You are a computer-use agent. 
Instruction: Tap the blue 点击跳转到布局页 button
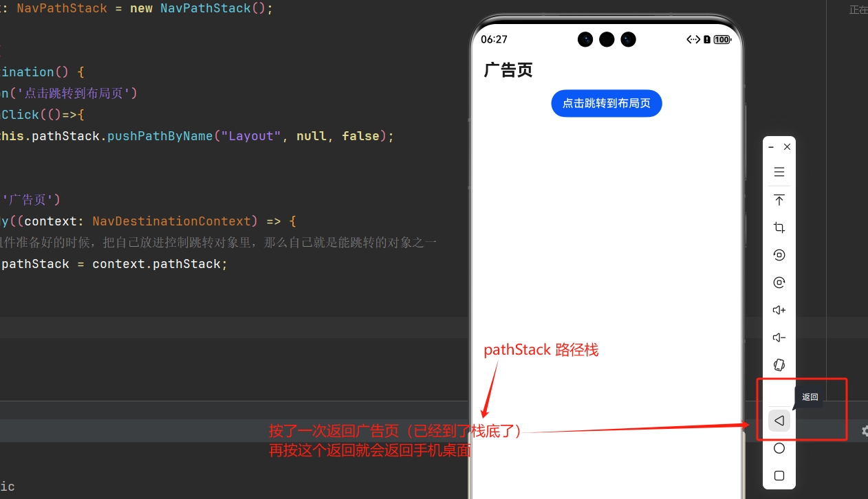(606, 103)
